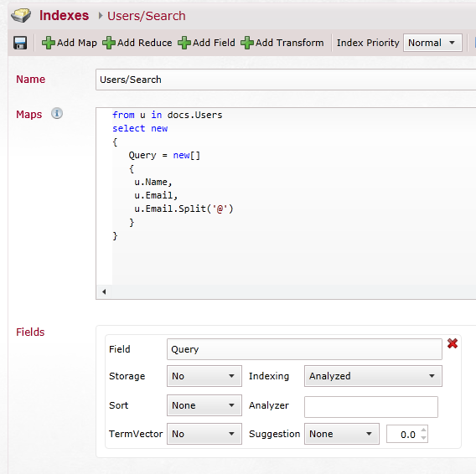Open the Suggestion None dropdown

[342, 434]
